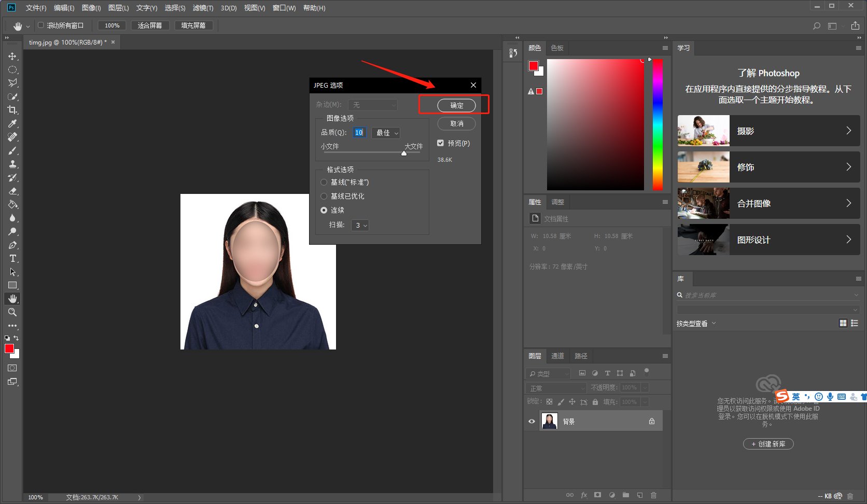Click the rainbow hue slider strip
The image size is (867, 504).
click(x=658, y=124)
